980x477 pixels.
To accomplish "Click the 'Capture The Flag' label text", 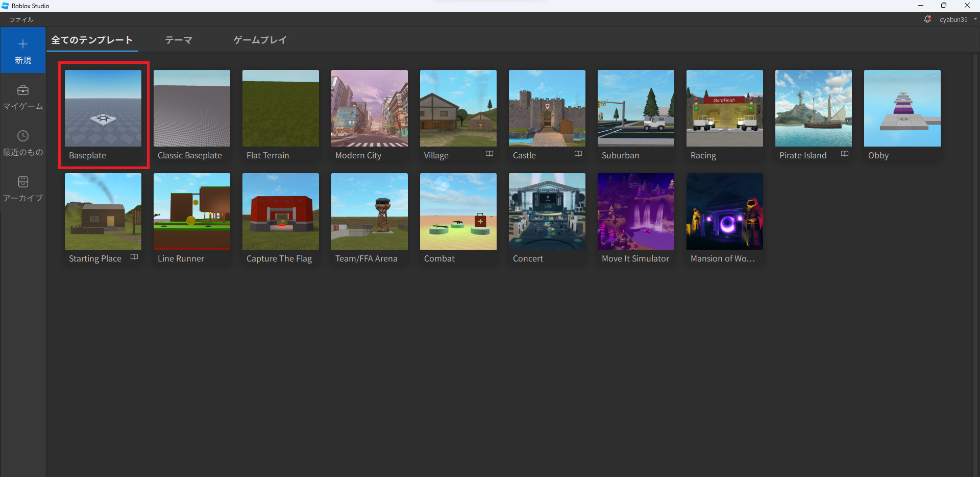I will click(x=279, y=258).
